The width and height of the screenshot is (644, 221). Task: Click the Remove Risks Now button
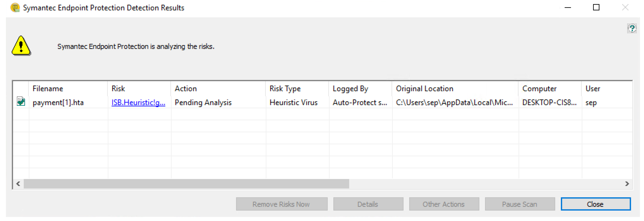[282, 204]
